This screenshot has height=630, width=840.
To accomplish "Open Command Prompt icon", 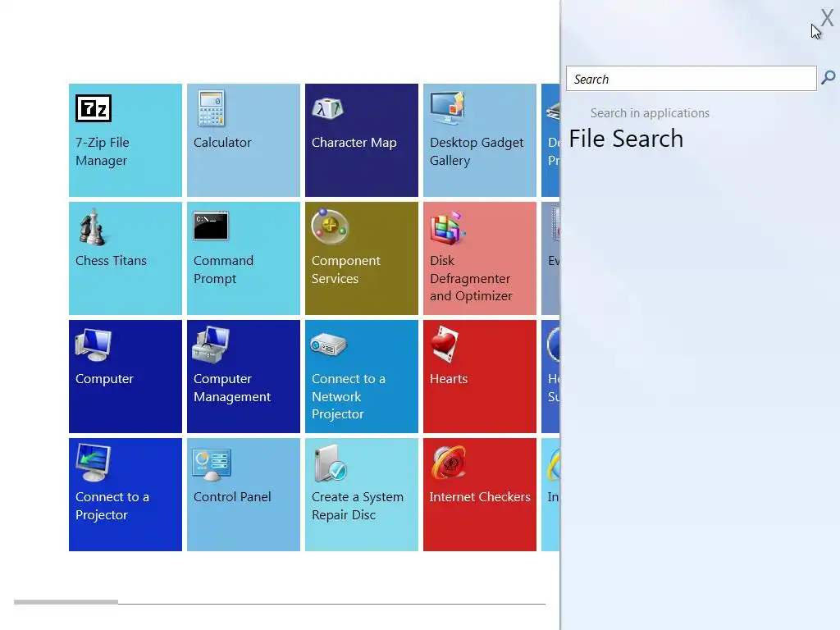I will (211, 226).
